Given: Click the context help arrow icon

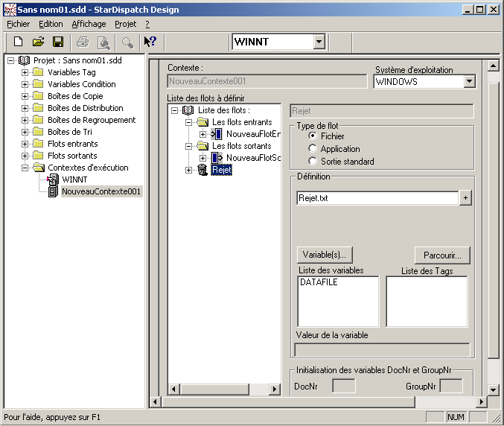Looking at the screenshot, I should click(150, 42).
